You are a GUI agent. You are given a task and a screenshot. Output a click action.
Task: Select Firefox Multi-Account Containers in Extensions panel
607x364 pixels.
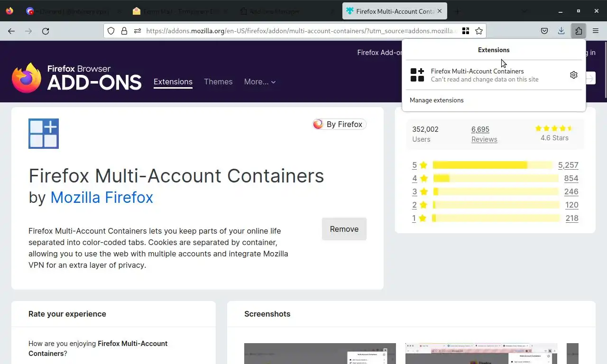(485, 75)
